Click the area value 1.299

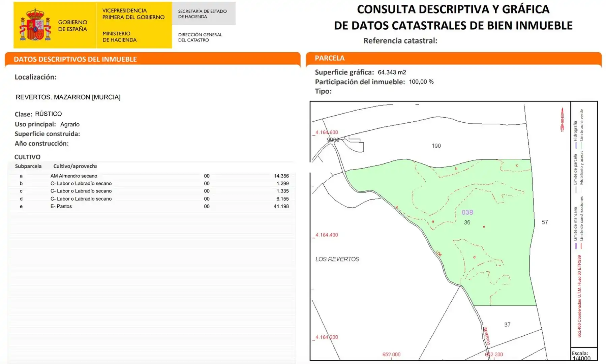coord(282,183)
